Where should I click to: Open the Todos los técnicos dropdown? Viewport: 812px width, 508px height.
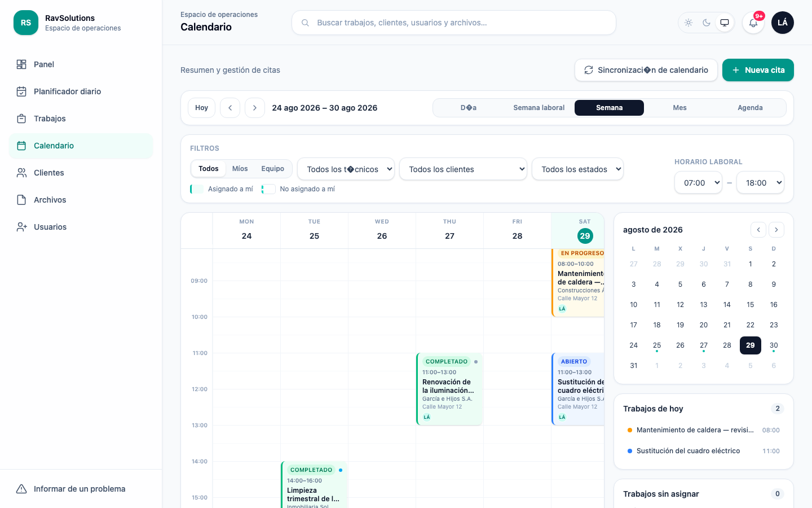point(346,169)
